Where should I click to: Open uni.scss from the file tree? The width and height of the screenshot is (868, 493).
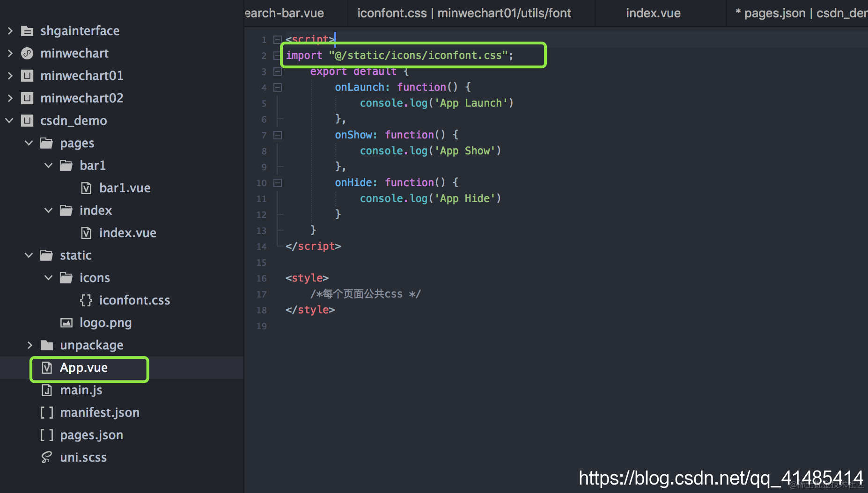tap(83, 457)
